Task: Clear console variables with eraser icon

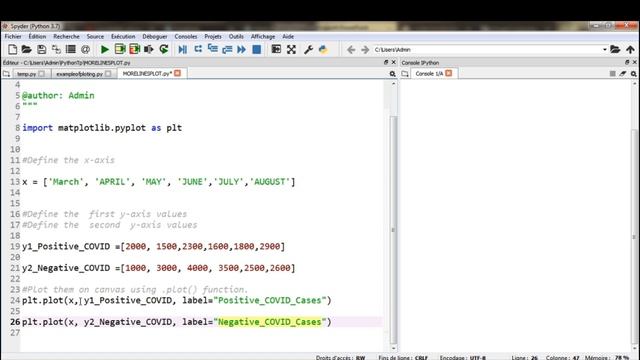Action: (x=623, y=74)
